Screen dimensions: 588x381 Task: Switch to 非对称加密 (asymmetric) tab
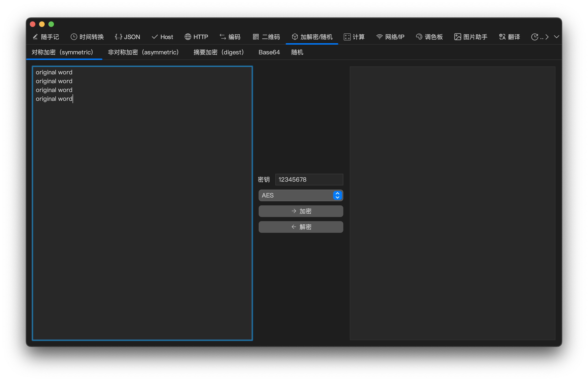pos(143,52)
